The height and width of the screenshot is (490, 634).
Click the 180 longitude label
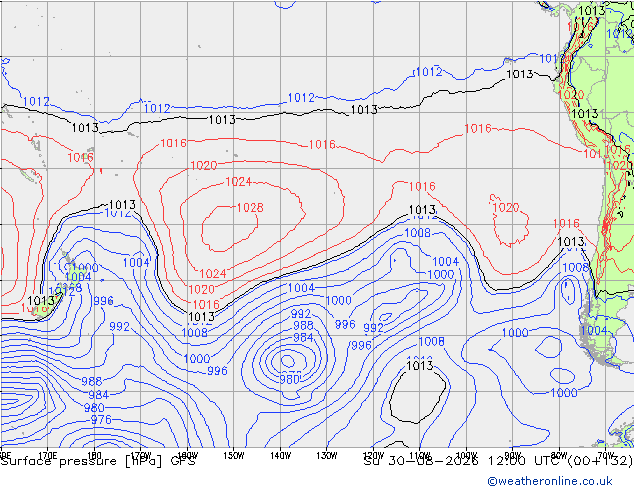pyautogui.click(x=94, y=456)
